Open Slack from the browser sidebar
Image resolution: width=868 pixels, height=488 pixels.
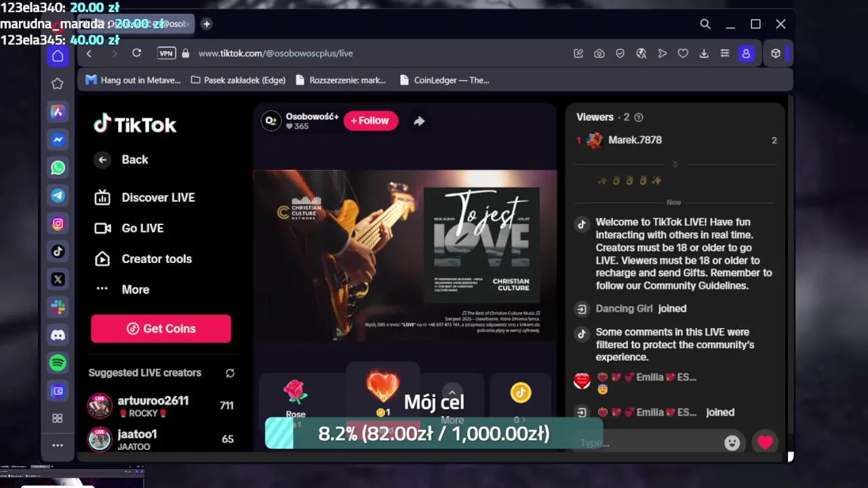click(58, 307)
